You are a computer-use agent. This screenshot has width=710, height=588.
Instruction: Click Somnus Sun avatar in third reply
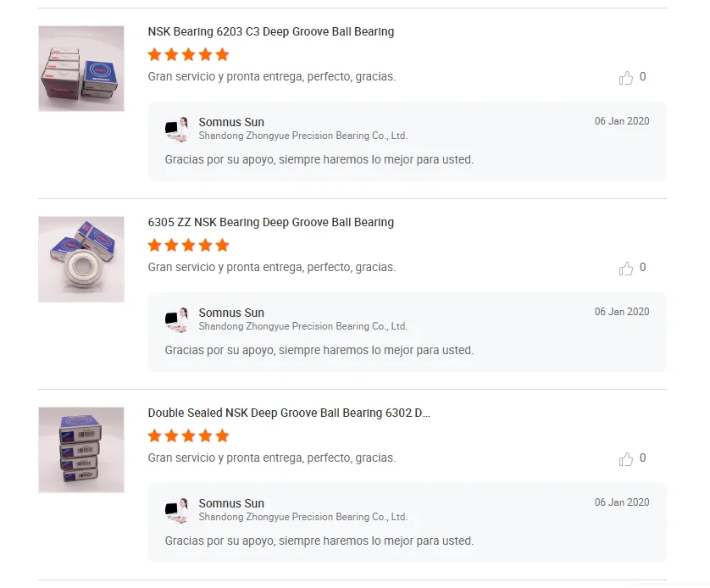point(177,510)
